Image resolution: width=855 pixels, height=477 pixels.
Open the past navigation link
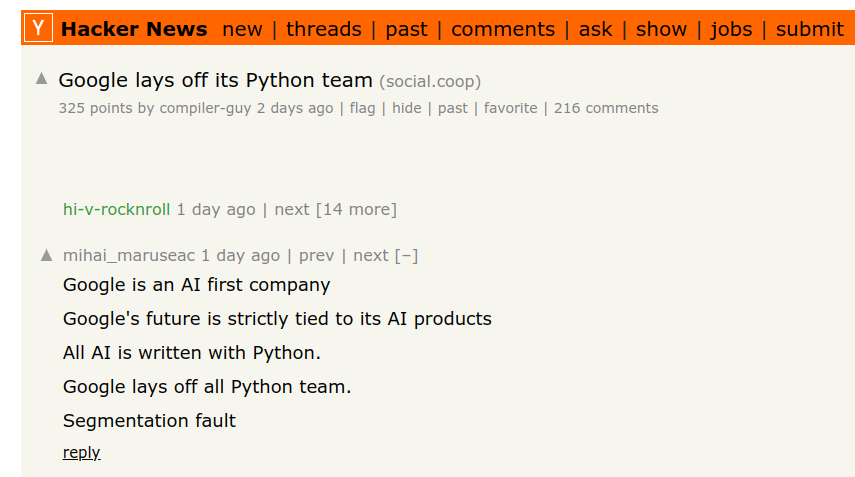[x=406, y=29]
